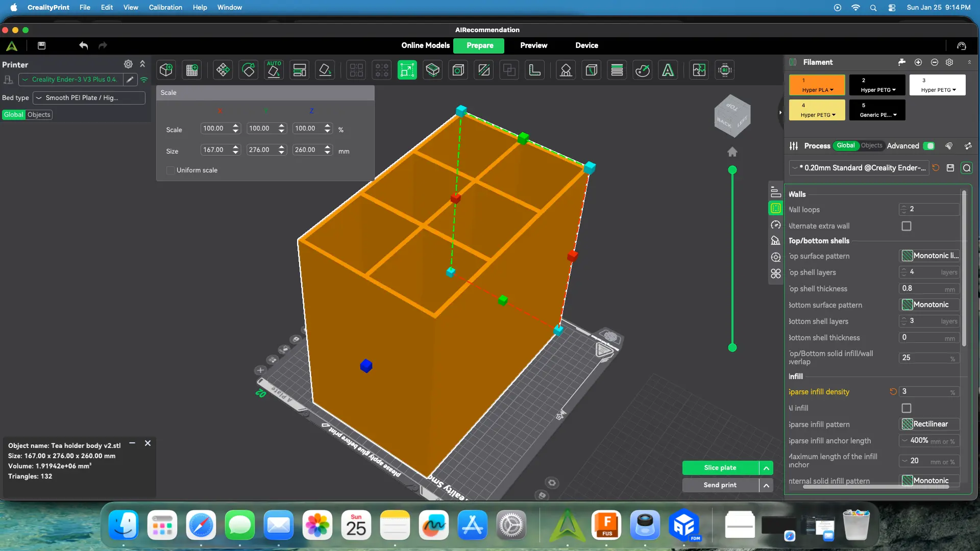Select the Lay on face tool
This screenshot has height=551, width=980.
[325, 70]
